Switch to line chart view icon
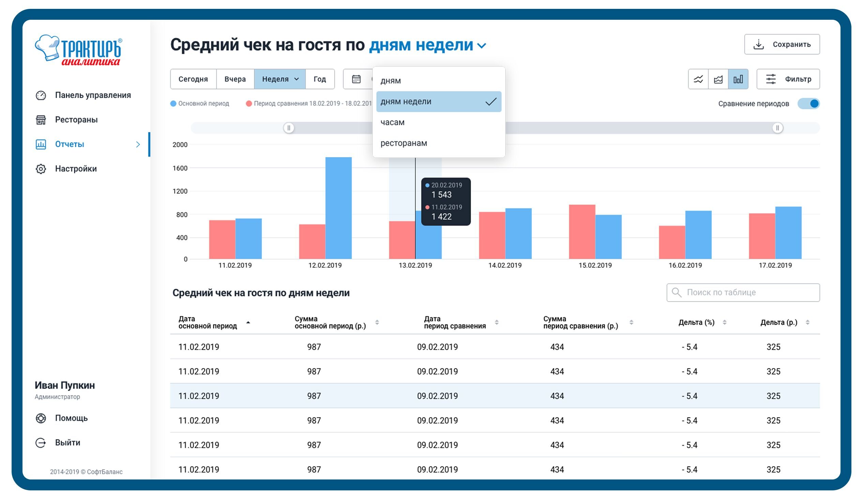863x504 pixels. [x=698, y=79]
